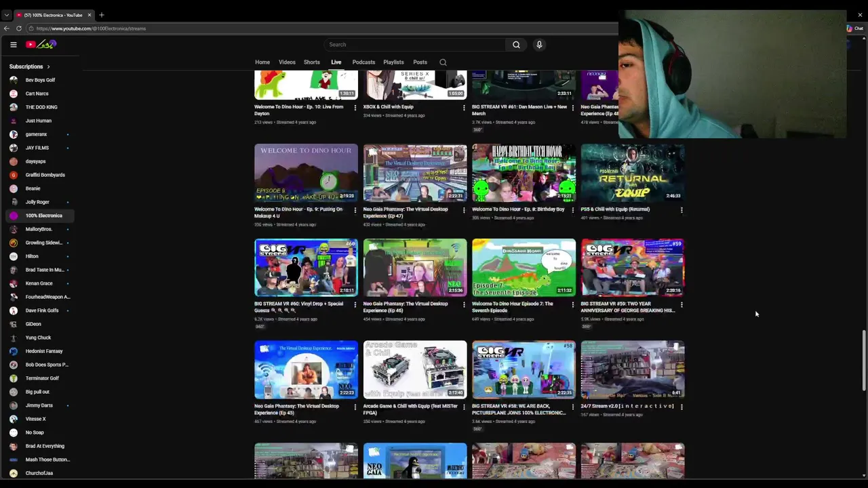Play Dino Hour Episode 7 thumbnail
This screenshot has height=488, width=868.
click(524, 268)
